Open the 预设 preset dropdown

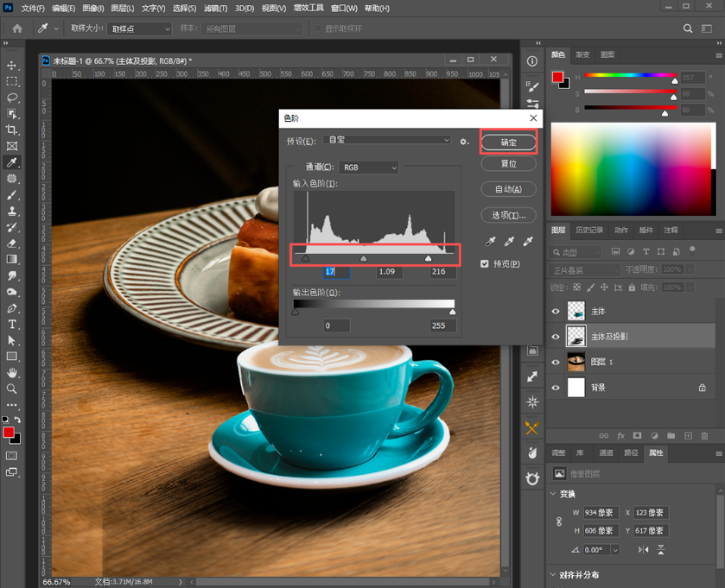387,140
